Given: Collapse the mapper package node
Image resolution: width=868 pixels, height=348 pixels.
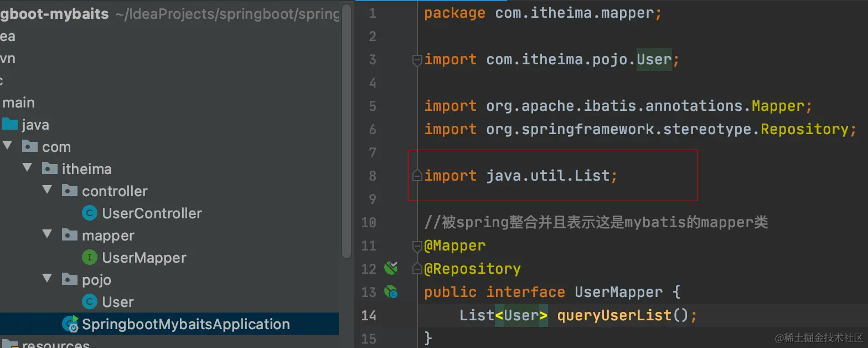Looking at the screenshot, I should [x=48, y=235].
